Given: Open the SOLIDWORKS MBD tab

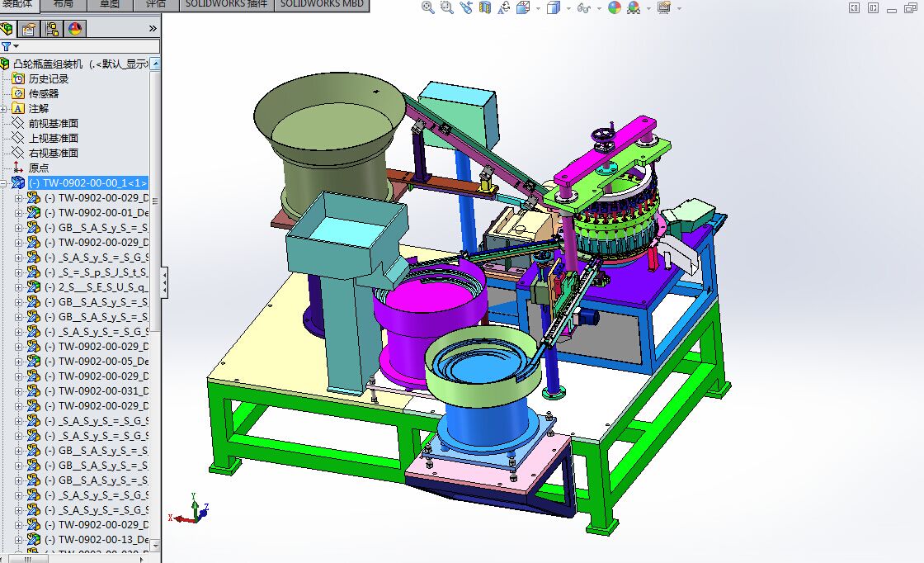Looking at the screenshot, I should click(322, 4).
